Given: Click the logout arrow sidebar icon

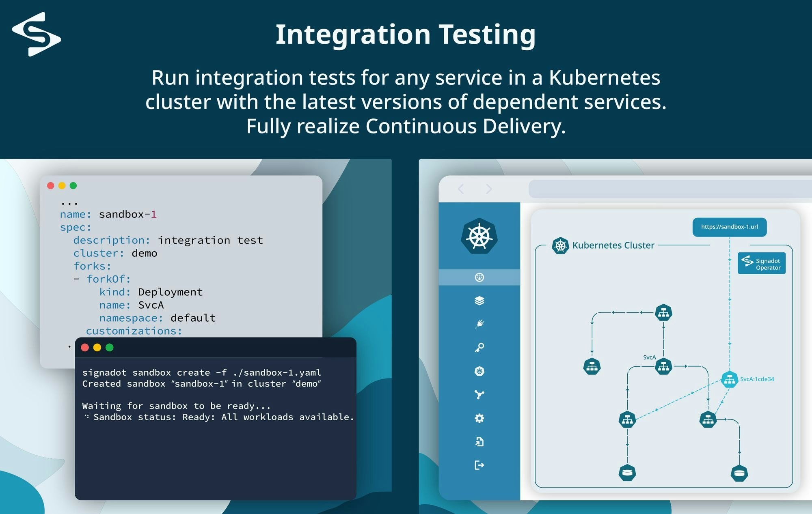Looking at the screenshot, I should [x=479, y=465].
